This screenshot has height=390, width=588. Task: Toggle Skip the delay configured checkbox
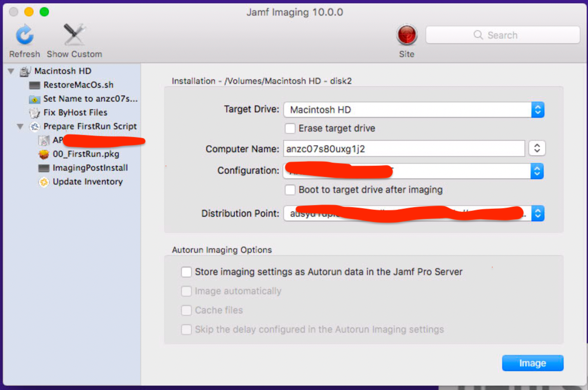coord(186,330)
